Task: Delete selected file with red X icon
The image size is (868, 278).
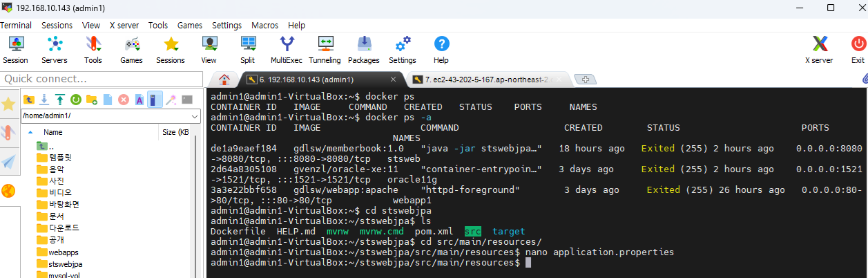Action: pyautogui.click(x=124, y=100)
